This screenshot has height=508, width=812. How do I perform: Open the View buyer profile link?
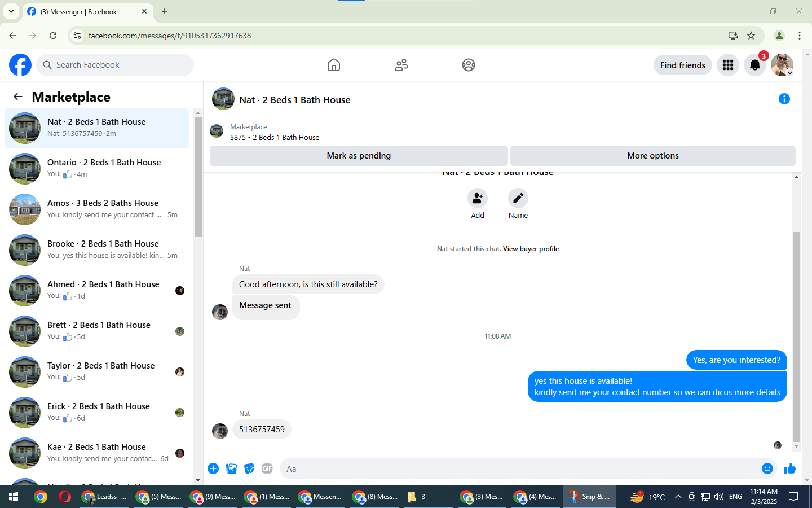(x=531, y=249)
